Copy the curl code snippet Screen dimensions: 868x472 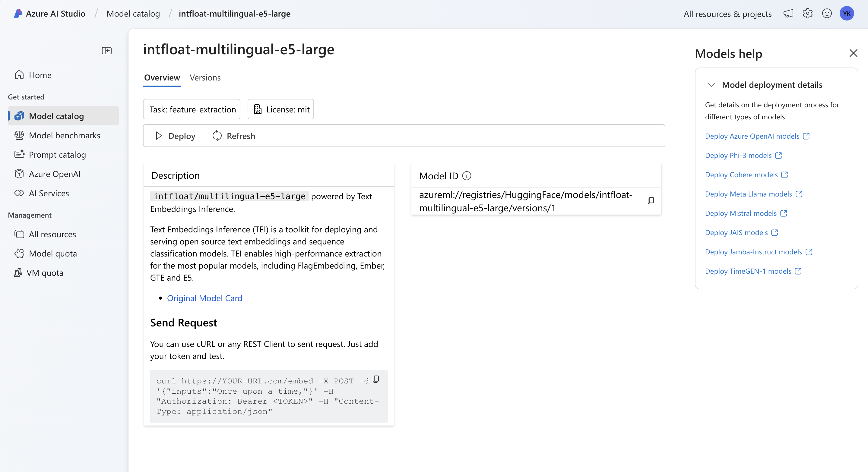pyautogui.click(x=376, y=379)
